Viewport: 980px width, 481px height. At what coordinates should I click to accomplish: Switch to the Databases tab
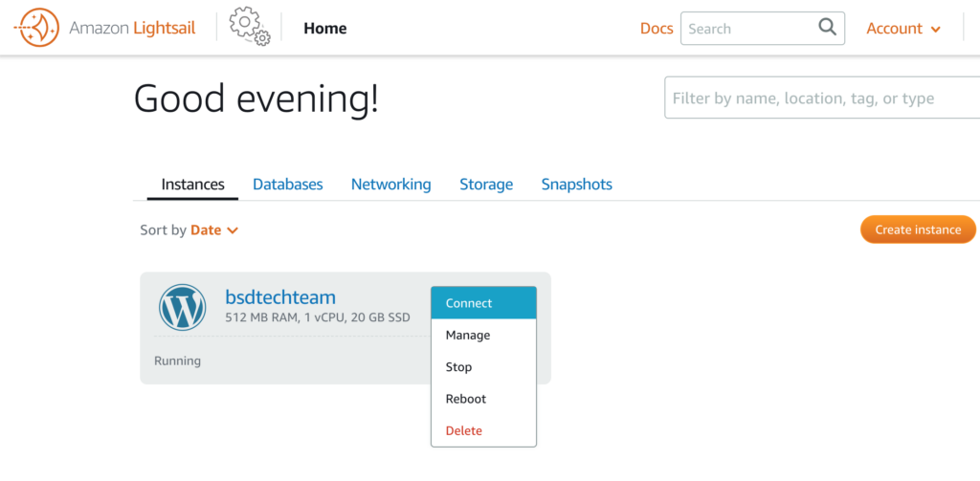pyautogui.click(x=287, y=185)
